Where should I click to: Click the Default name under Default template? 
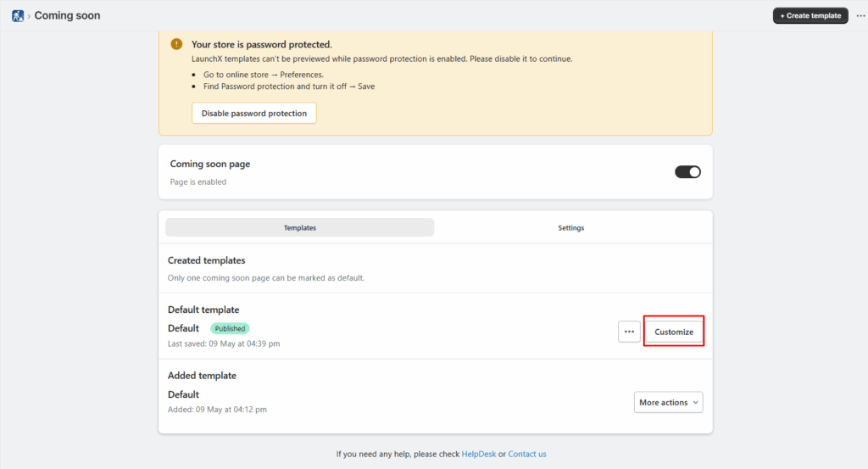pos(183,328)
